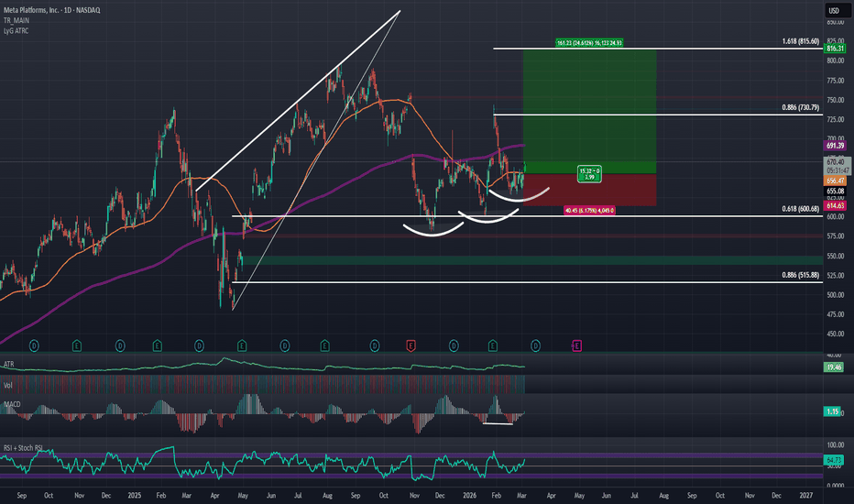Click the ATR pane label
The height and width of the screenshot is (504, 854).
point(9,364)
